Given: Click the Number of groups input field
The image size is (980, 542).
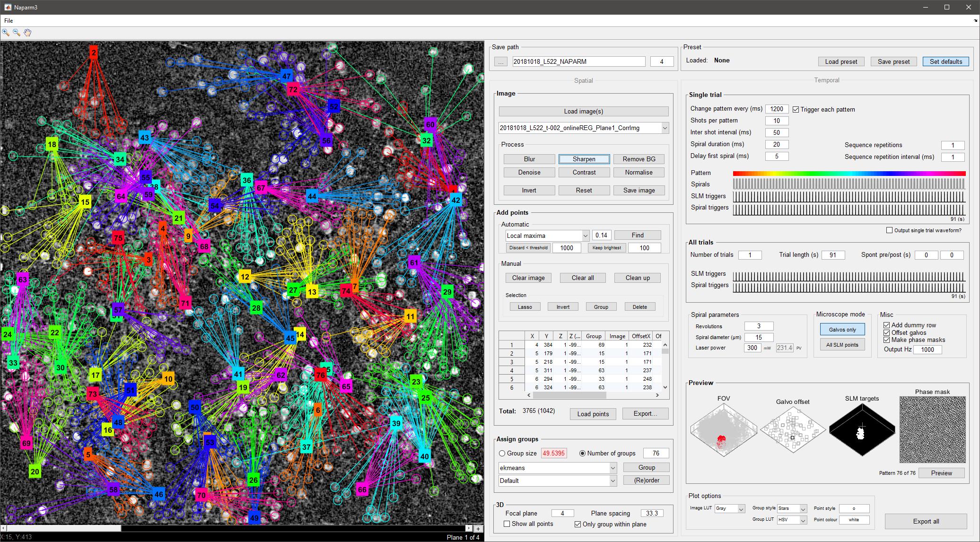Looking at the screenshot, I should tap(656, 453).
